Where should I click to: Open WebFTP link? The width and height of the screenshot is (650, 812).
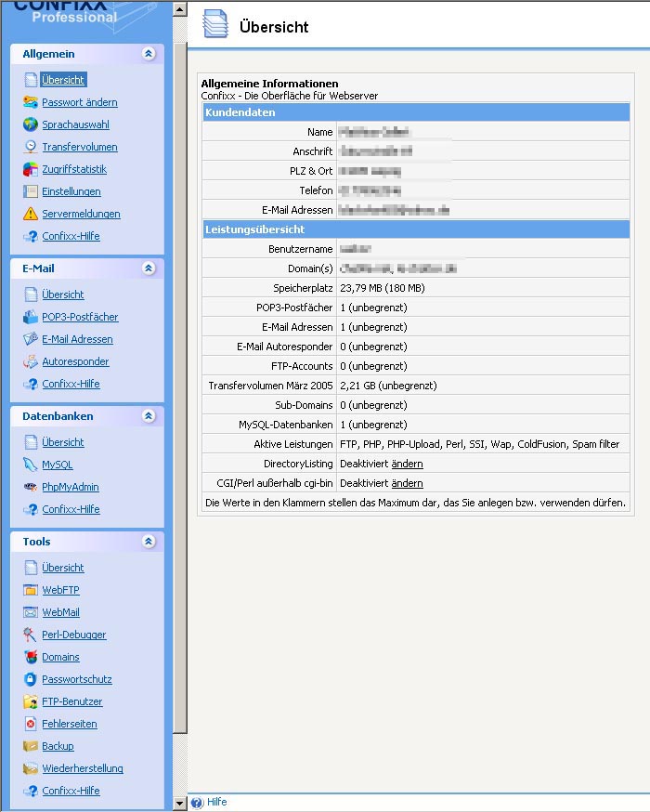(x=60, y=590)
